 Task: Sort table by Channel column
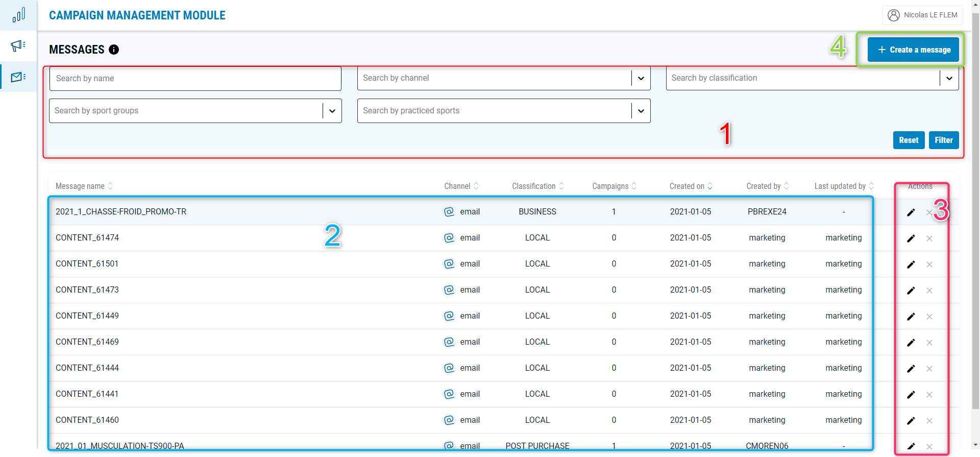pos(461,186)
